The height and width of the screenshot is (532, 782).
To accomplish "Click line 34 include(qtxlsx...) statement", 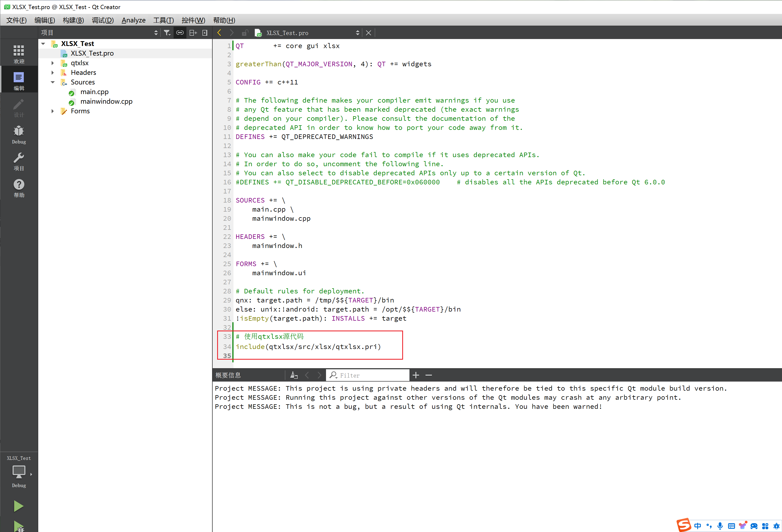I will pyautogui.click(x=308, y=347).
